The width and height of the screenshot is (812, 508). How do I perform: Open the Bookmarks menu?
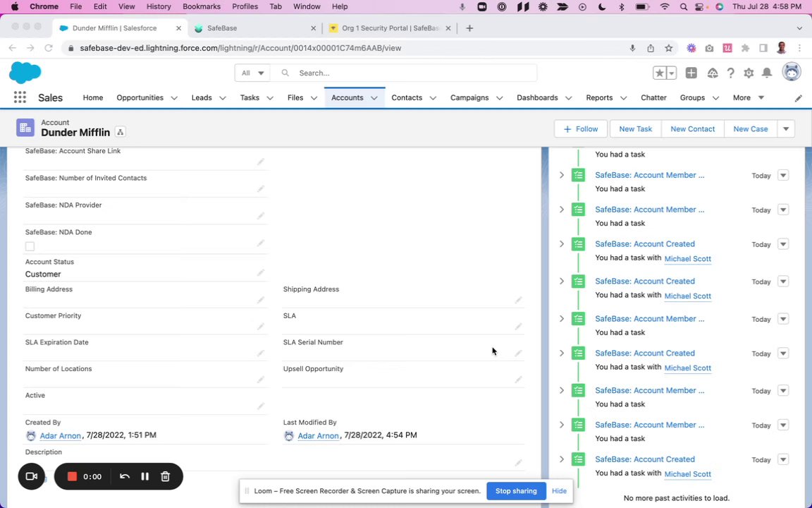click(x=202, y=7)
